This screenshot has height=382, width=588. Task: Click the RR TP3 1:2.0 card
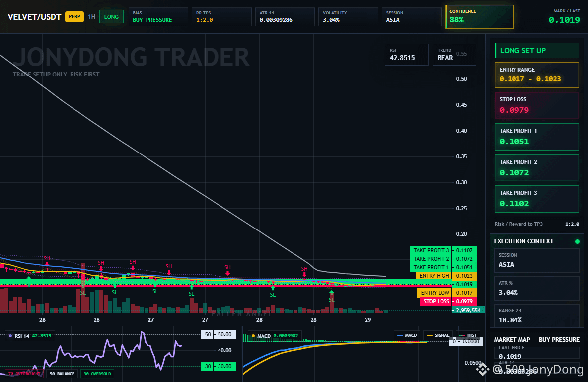click(221, 17)
